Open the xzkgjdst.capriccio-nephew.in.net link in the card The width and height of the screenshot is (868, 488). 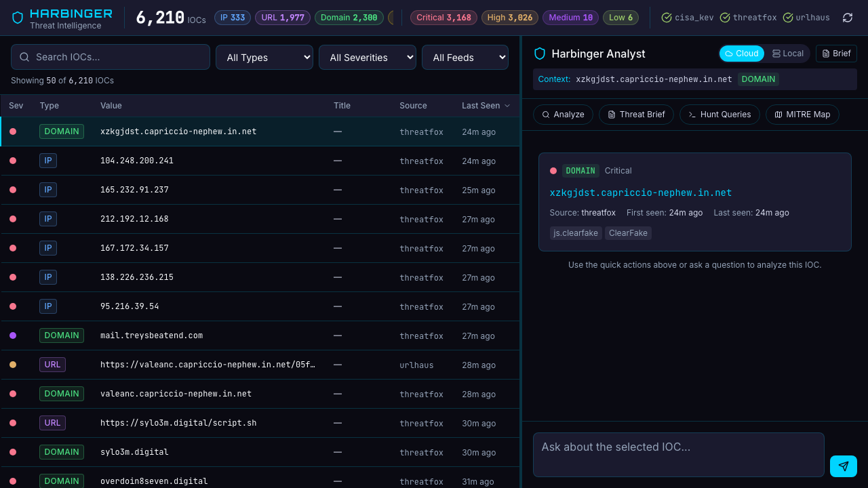(640, 193)
